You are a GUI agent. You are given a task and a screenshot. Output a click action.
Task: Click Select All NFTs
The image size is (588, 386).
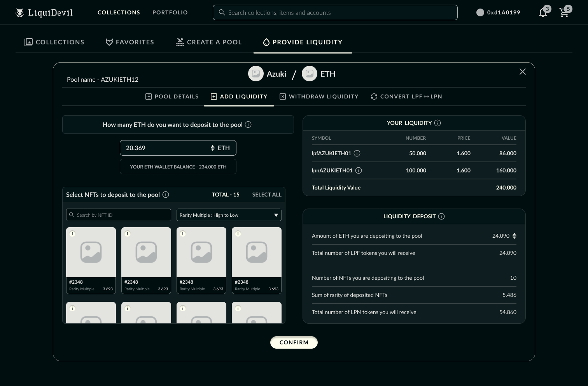[x=267, y=195]
